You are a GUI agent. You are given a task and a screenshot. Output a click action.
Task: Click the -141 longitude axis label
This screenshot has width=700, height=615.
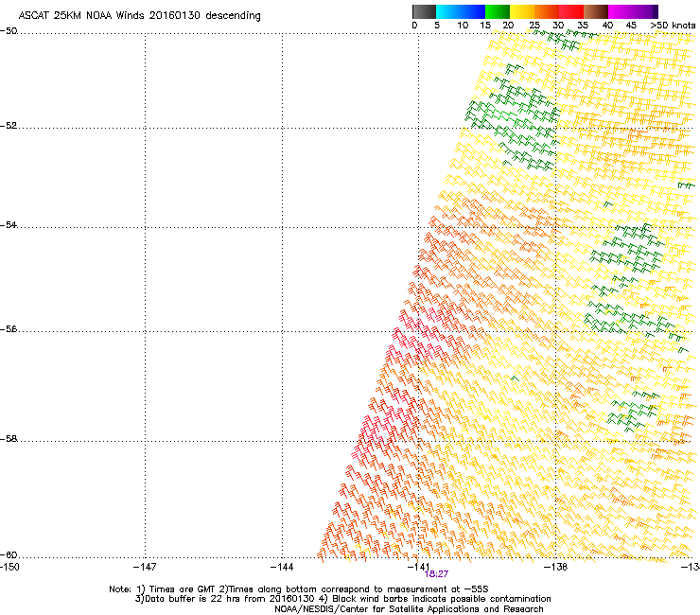419,567
